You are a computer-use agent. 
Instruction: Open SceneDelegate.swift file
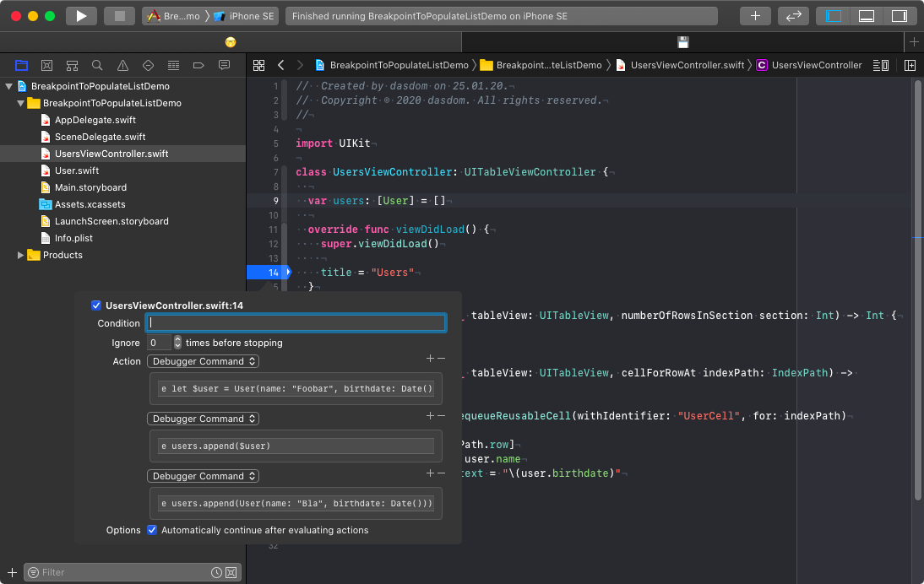click(100, 137)
